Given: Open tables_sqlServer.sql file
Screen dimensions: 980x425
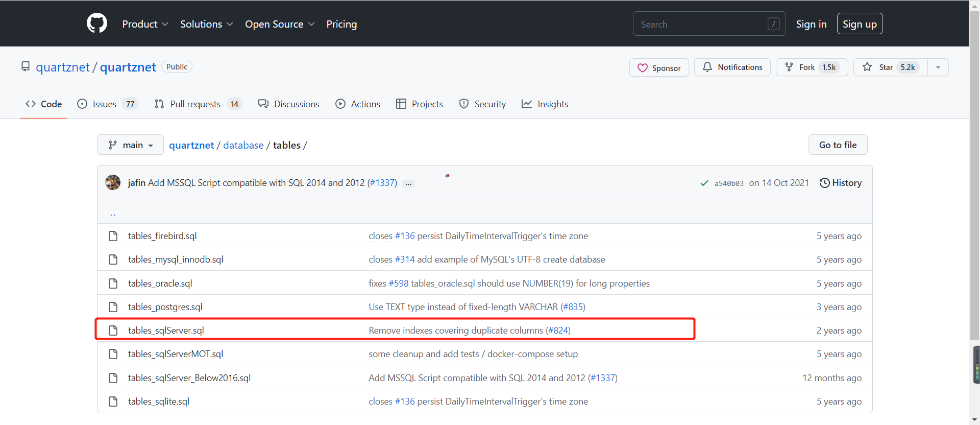Looking at the screenshot, I should (x=166, y=330).
